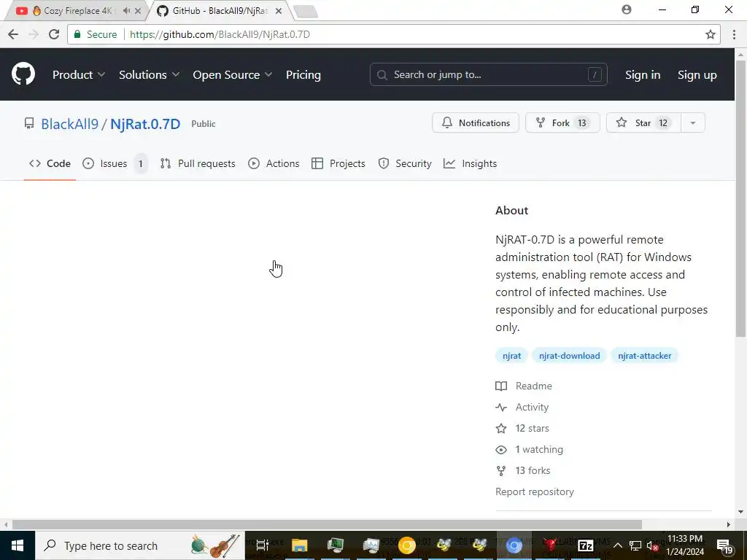Open the Security tab

(405, 163)
